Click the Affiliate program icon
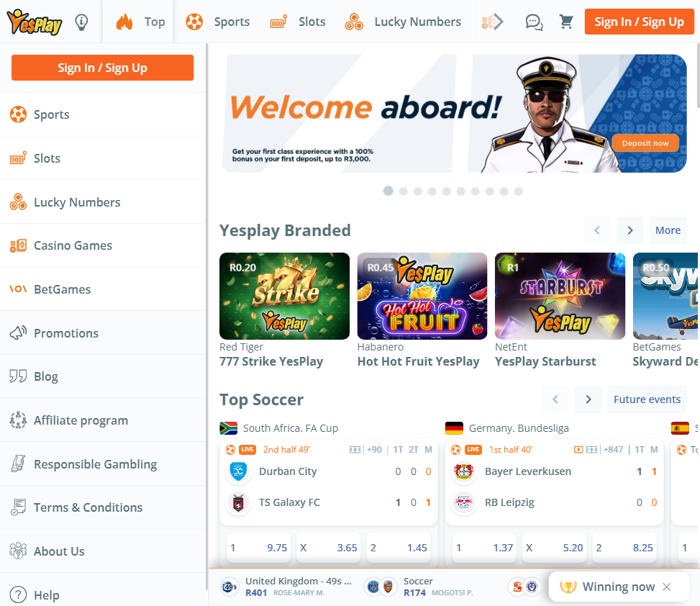 [x=18, y=420]
